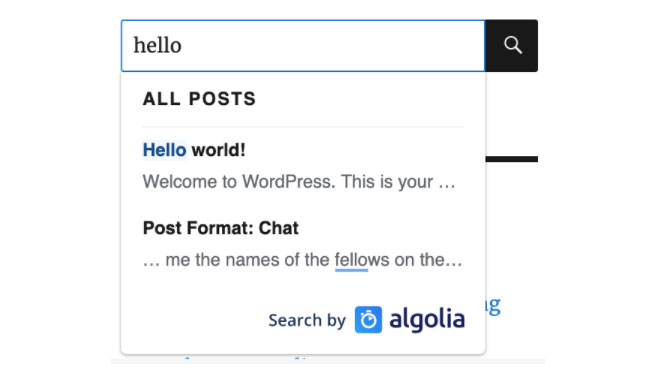Focus the search field containing "hello"
665x385 pixels.
303,45
